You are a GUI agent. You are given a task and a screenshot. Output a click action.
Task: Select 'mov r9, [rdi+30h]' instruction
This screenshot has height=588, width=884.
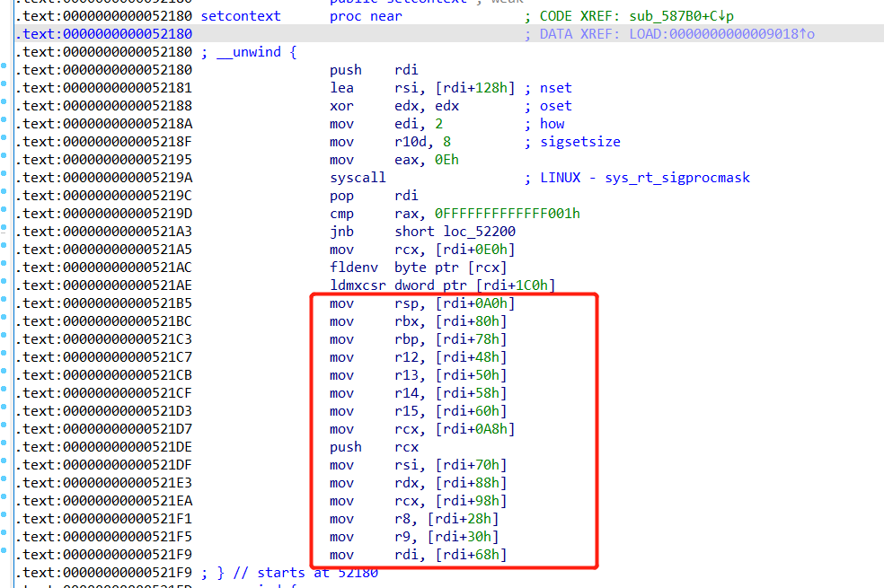[x=414, y=537]
